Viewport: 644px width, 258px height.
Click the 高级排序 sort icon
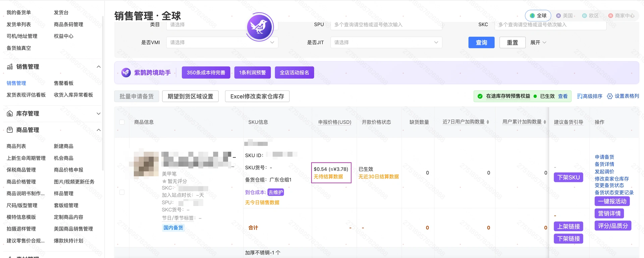(579, 96)
